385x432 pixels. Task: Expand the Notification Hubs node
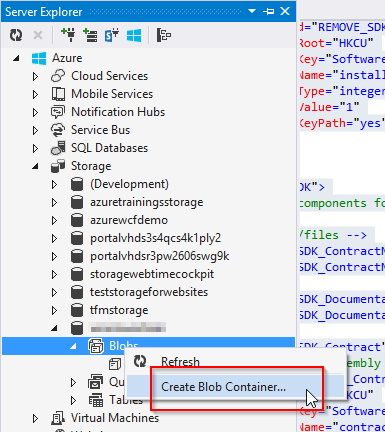point(35,112)
